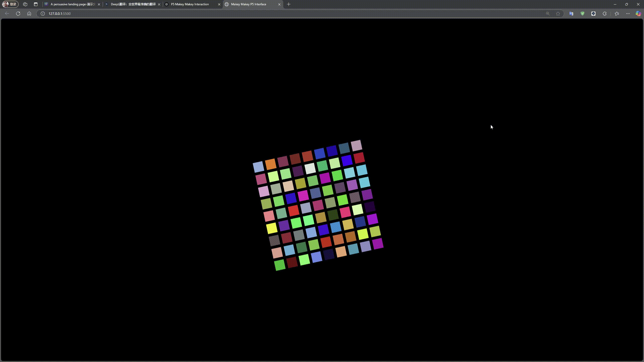Go to the browser home page

click(x=29, y=14)
